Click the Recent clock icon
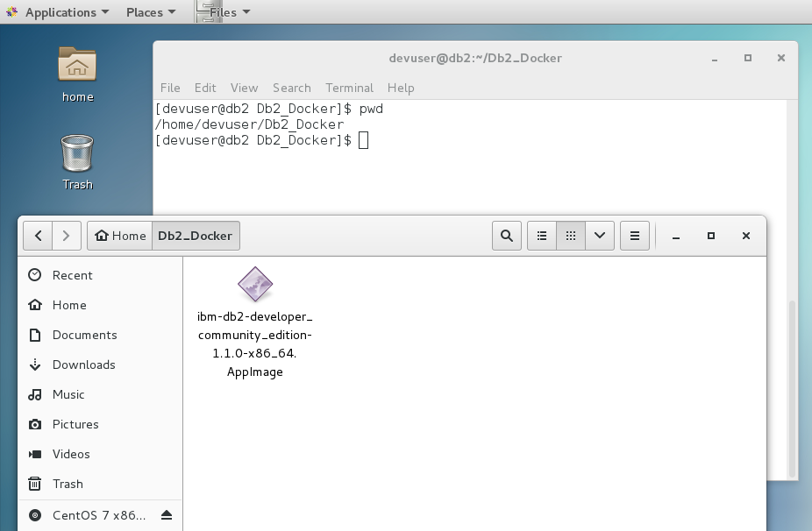This screenshot has height=531, width=812. [x=35, y=275]
